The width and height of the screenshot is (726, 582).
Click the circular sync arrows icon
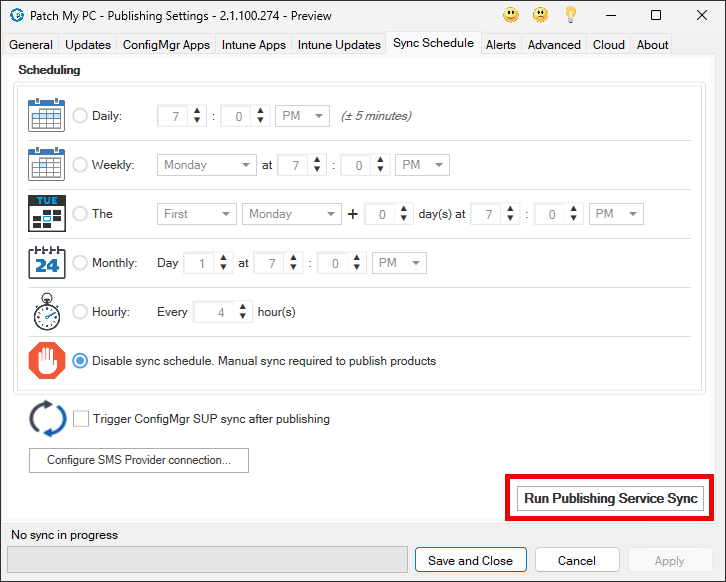pyautogui.click(x=47, y=419)
